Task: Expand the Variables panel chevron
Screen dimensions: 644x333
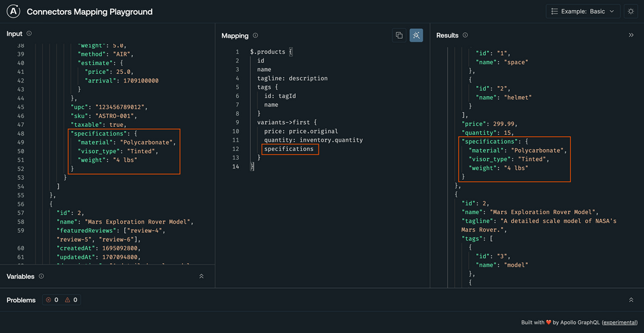Action: (201, 276)
